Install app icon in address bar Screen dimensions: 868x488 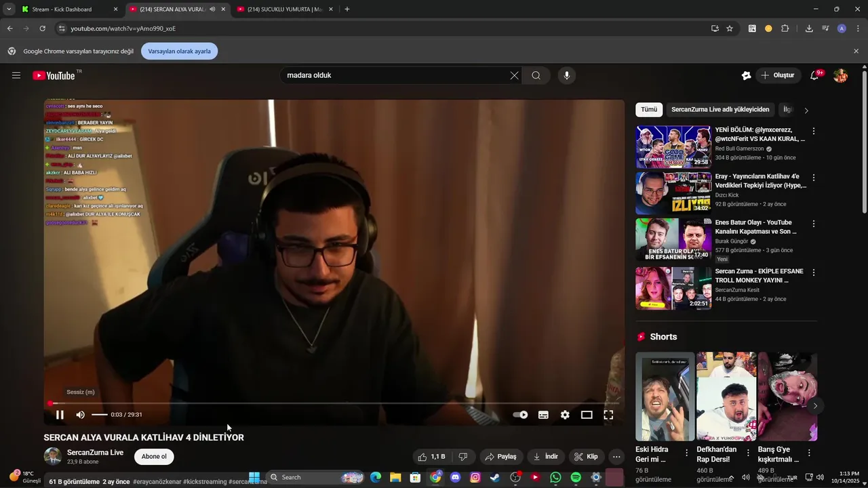tap(715, 28)
